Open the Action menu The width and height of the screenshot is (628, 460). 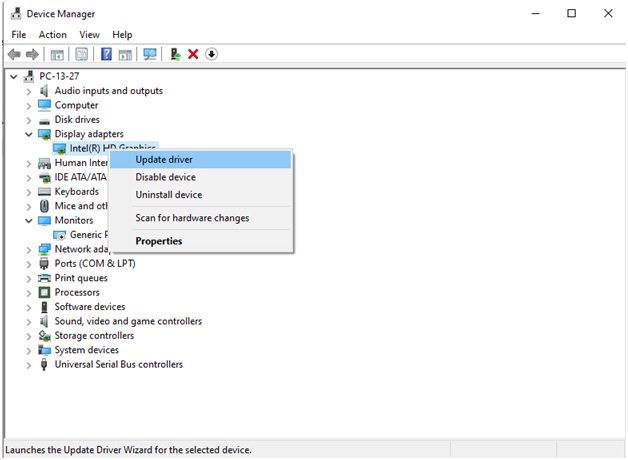[x=52, y=35]
